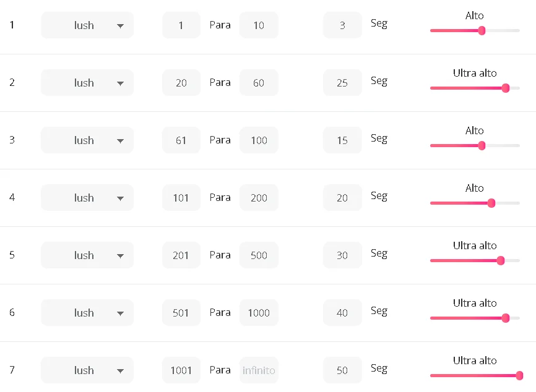The height and width of the screenshot is (392, 536).
Task: Click the seconds field showing 30
Action: click(x=342, y=255)
